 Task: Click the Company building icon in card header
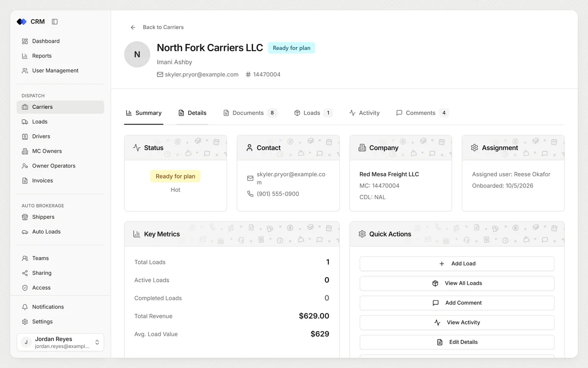pos(362,148)
